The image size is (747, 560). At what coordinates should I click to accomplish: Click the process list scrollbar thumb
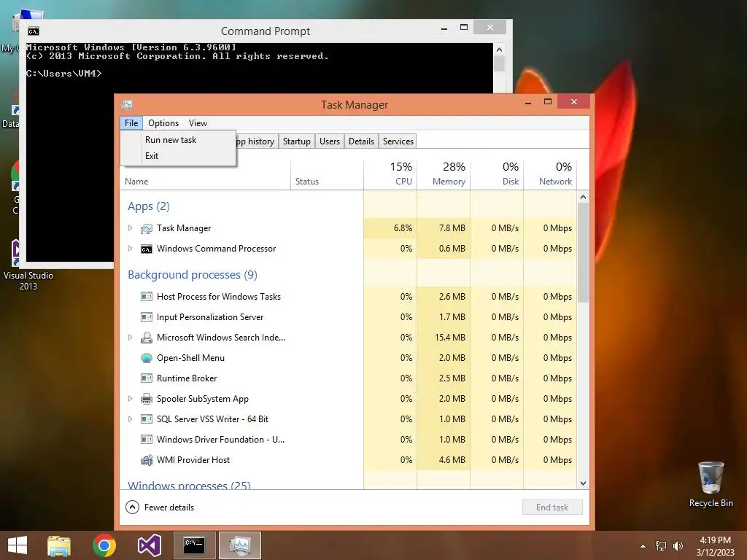click(x=583, y=252)
